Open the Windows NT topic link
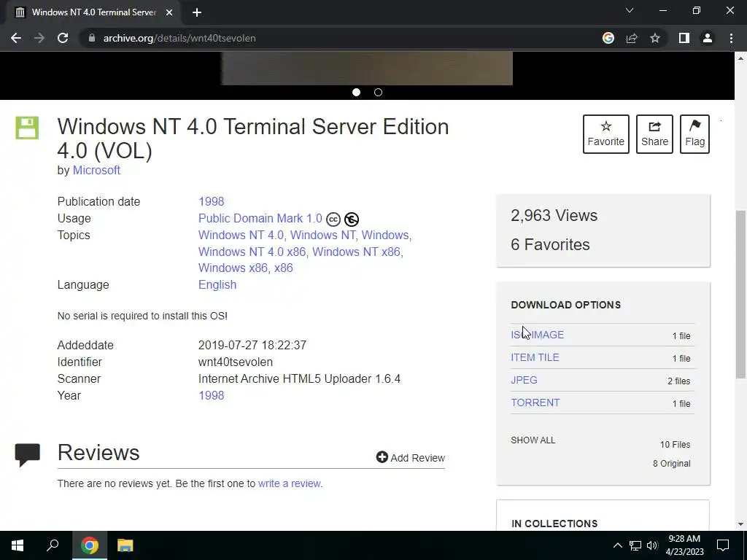 pos(322,236)
